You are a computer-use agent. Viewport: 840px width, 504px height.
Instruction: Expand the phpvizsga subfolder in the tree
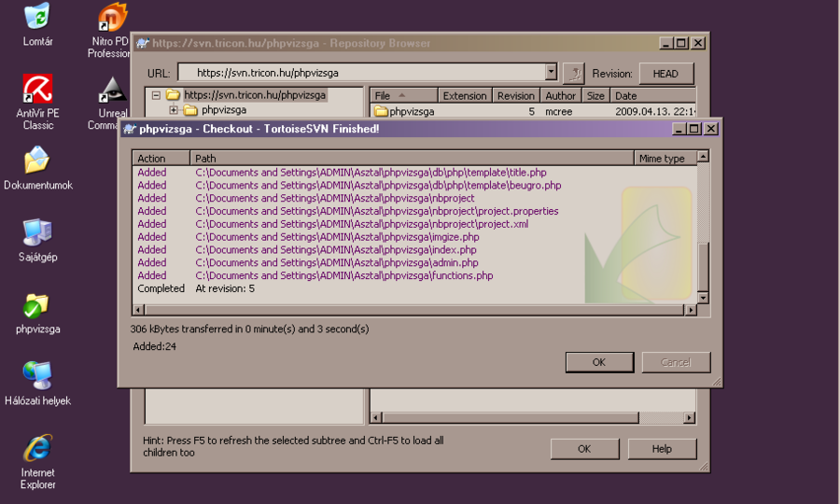pos(174,110)
